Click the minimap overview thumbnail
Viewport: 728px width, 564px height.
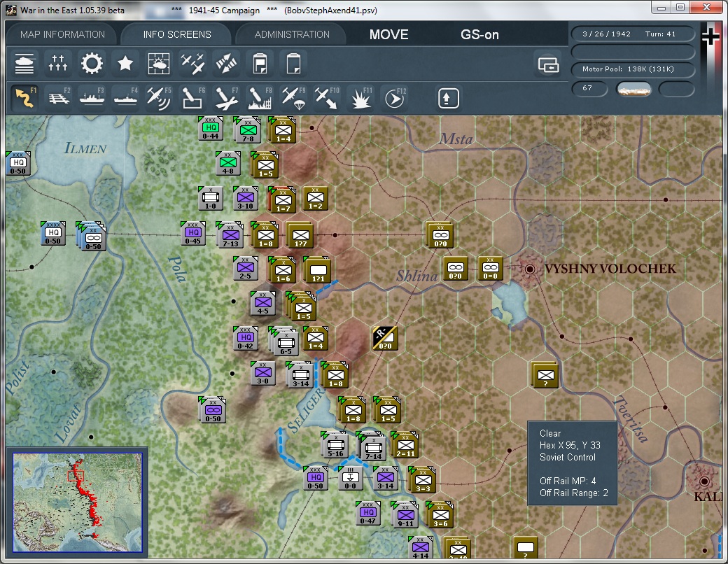77,502
